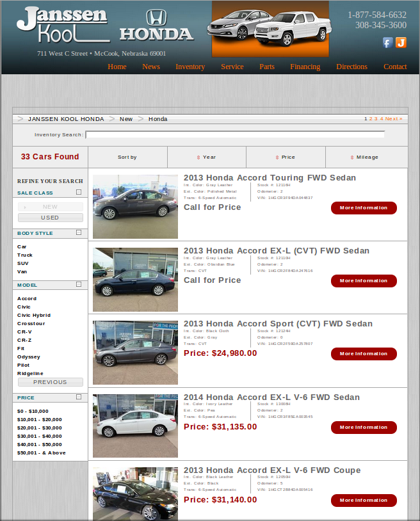Open the Facebook page icon
This screenshot has width=420, height=521.
tap(387, 43)
